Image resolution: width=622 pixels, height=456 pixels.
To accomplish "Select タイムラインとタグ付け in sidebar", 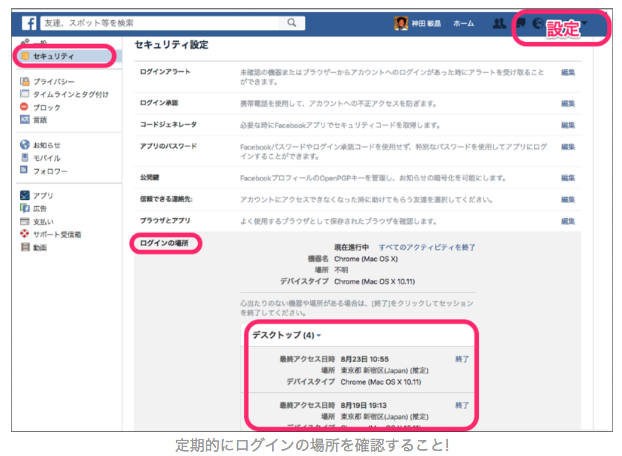I will pos(71,94).
